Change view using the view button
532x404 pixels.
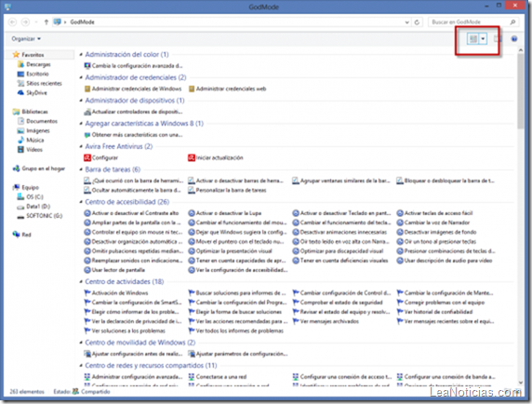[x=472, y=39]
